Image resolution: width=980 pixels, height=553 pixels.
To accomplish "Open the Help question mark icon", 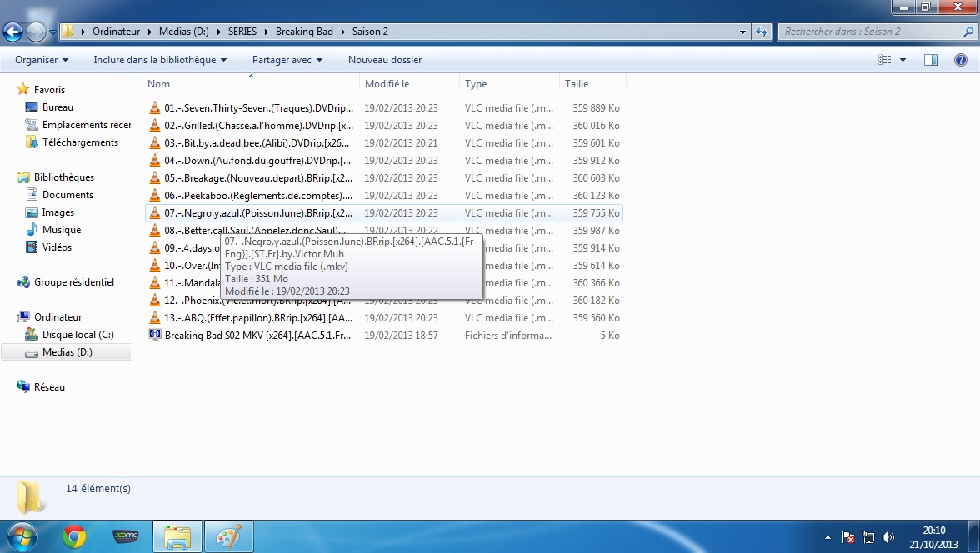I will pos(961,60).
